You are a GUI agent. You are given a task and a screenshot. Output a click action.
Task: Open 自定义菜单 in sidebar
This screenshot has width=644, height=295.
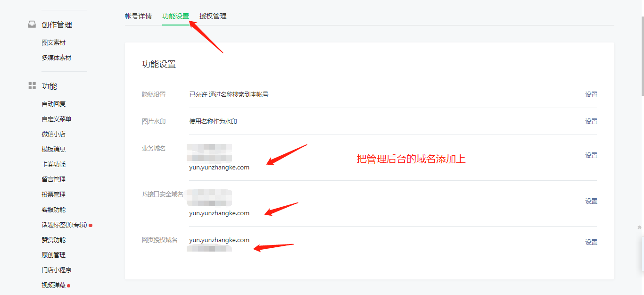(57, 119)
